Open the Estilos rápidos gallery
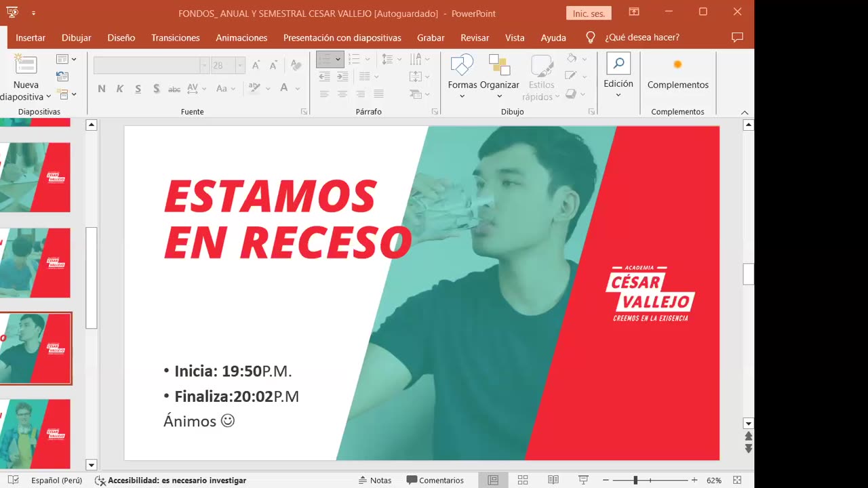The width and height of the screenshot is (868, 488). [541, 77]
